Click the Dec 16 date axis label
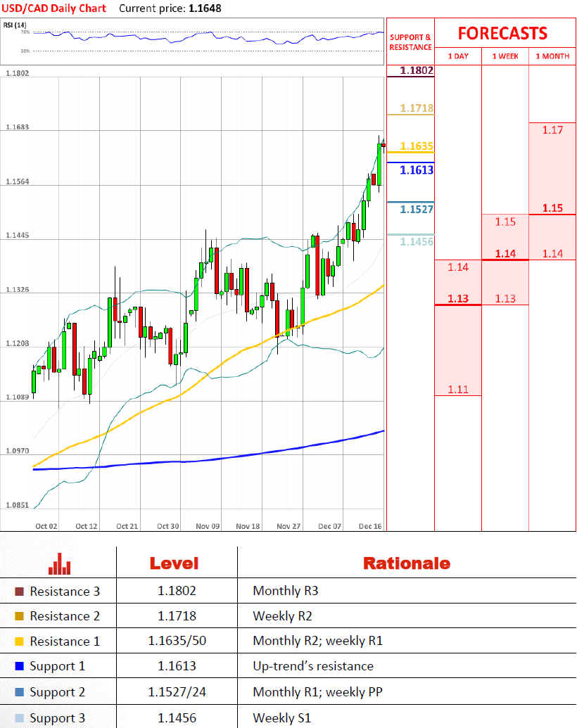Viewport: 577px width, 728px height. (370, 527)
